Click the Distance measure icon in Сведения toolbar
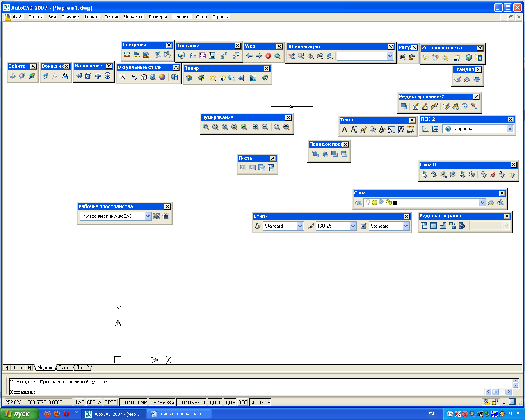The image size is (525, 420). coord(127,55)
